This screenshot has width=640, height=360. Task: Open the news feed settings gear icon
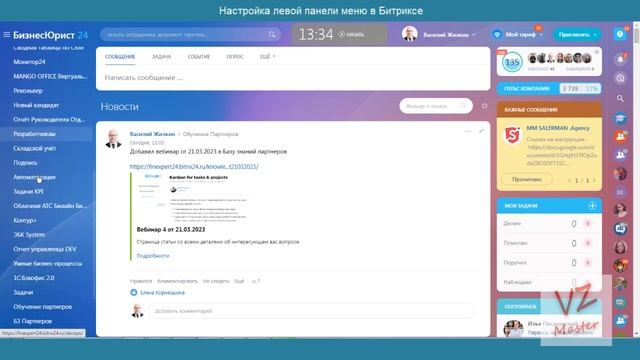(x=484, y=106)
